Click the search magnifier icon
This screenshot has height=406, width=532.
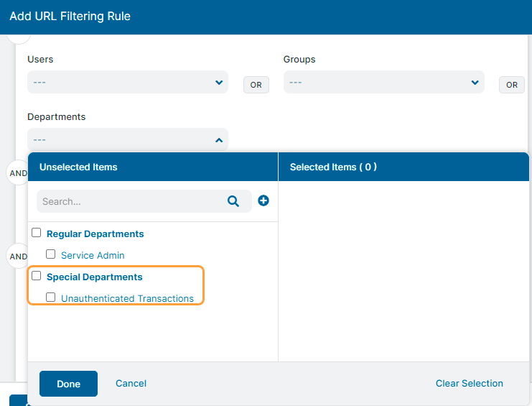[x=233, y=201]
